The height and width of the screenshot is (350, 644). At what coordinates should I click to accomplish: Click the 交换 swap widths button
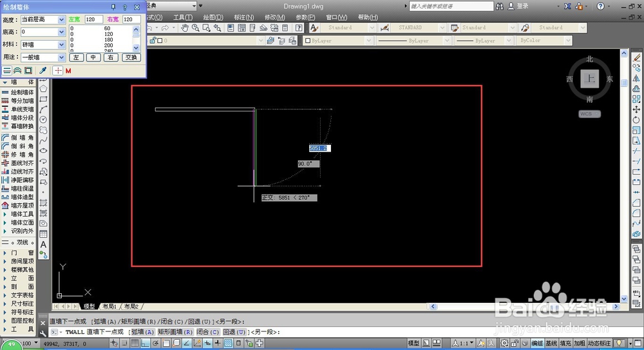[131, 57]
